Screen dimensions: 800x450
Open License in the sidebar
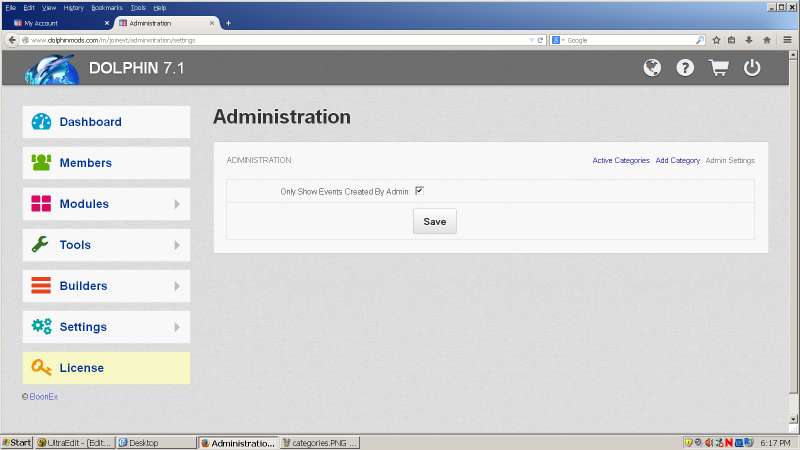pos(106,368)
